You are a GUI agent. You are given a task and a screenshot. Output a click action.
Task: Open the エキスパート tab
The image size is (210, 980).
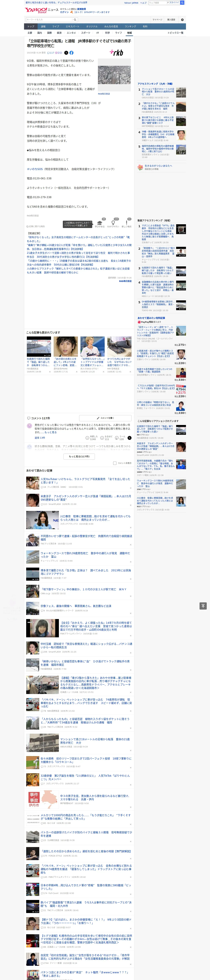point(72,27)
